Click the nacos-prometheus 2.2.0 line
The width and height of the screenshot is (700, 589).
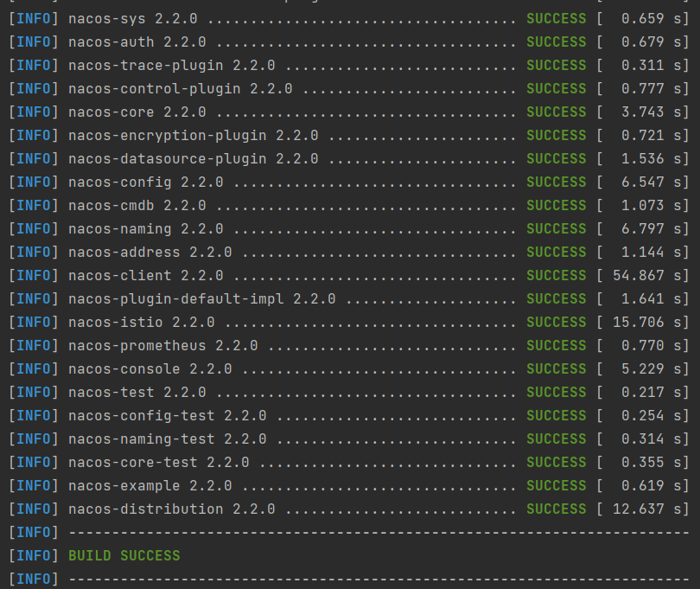[348, 346]
